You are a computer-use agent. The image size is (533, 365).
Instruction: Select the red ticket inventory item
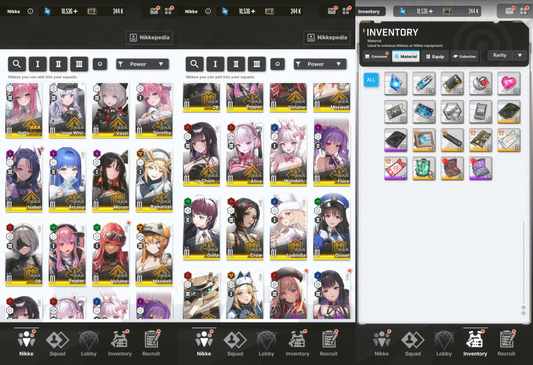[x=396, y=168]
